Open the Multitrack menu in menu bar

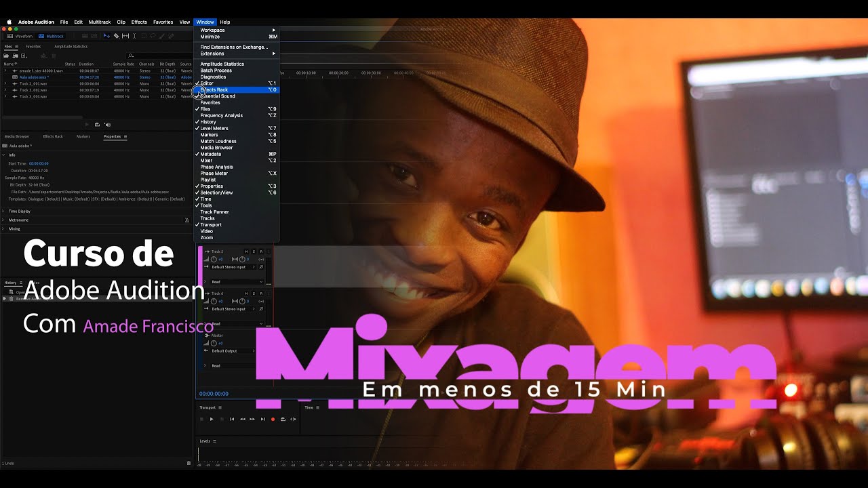point(100,22)
